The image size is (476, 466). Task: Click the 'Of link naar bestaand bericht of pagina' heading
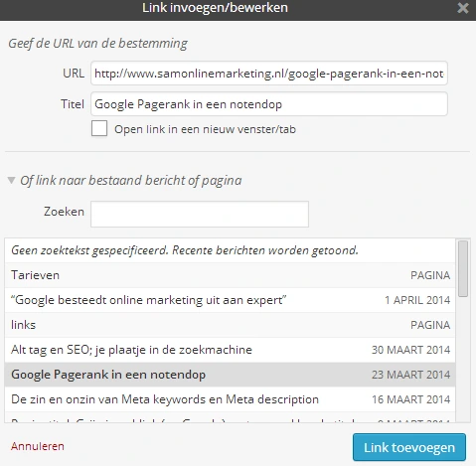(x=131, y=181)
